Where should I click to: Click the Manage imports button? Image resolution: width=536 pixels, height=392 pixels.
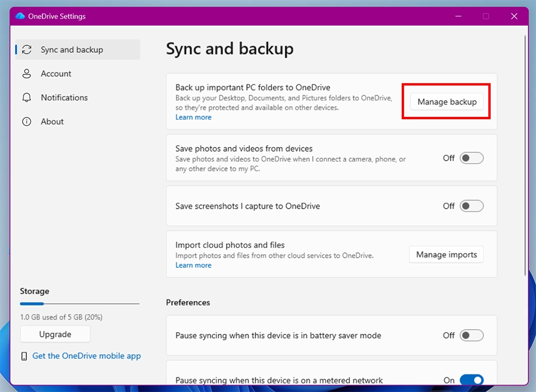[446, 255]
